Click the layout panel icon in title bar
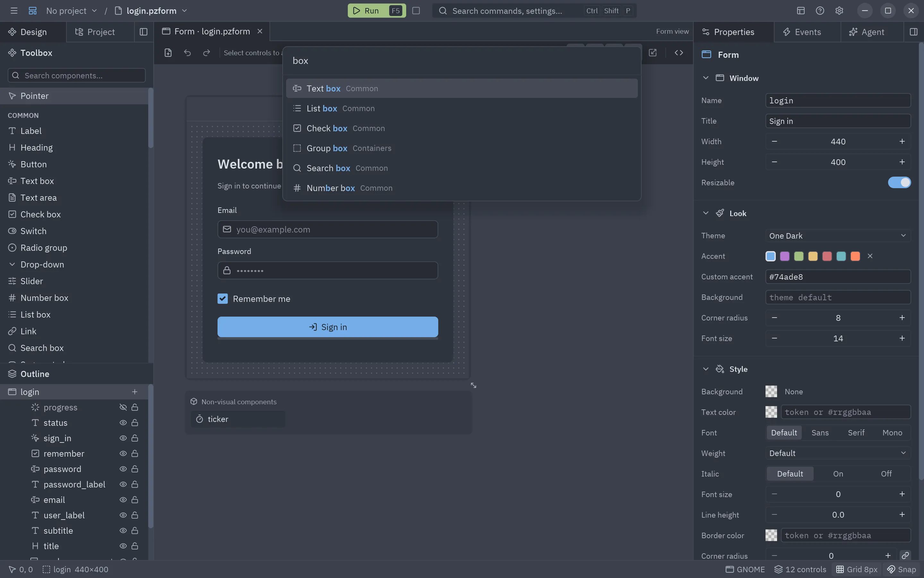 (x=801, y=11)
